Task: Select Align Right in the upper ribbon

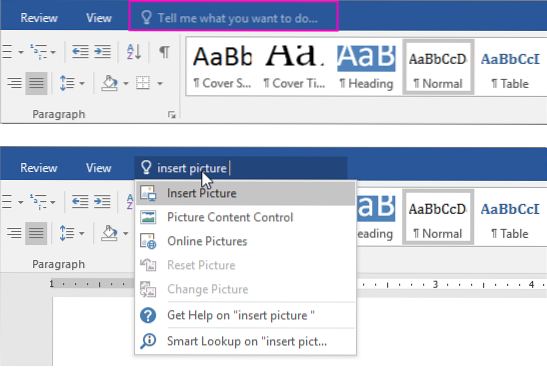Action: [x=14, y=83]
